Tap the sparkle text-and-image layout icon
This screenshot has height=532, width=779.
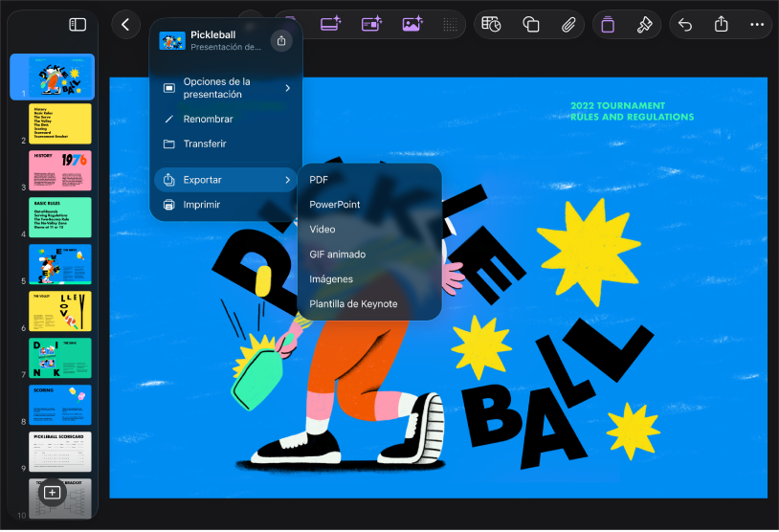click(371, 24)
